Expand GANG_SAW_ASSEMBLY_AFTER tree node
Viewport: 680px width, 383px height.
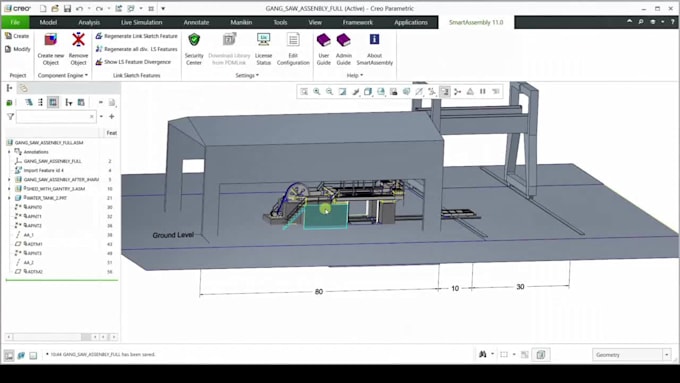coord(9,179)
